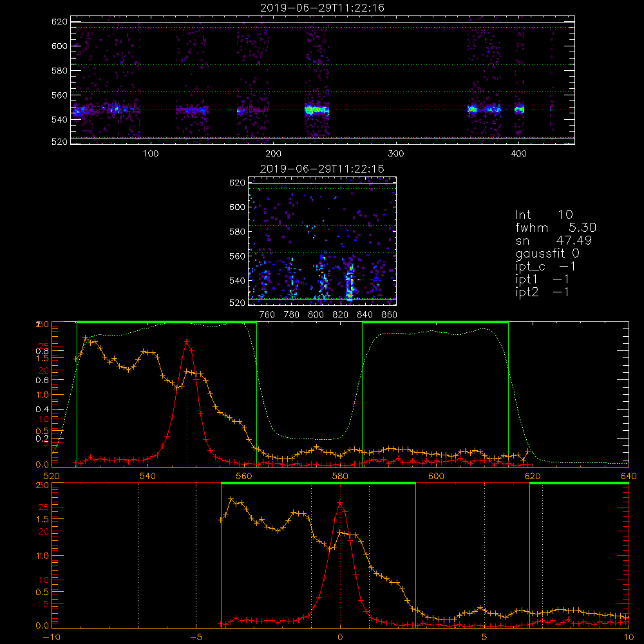Select the 'sn 47.49' readout line
Viewport: 644px width, 644px height.
(x=553, y=240)
